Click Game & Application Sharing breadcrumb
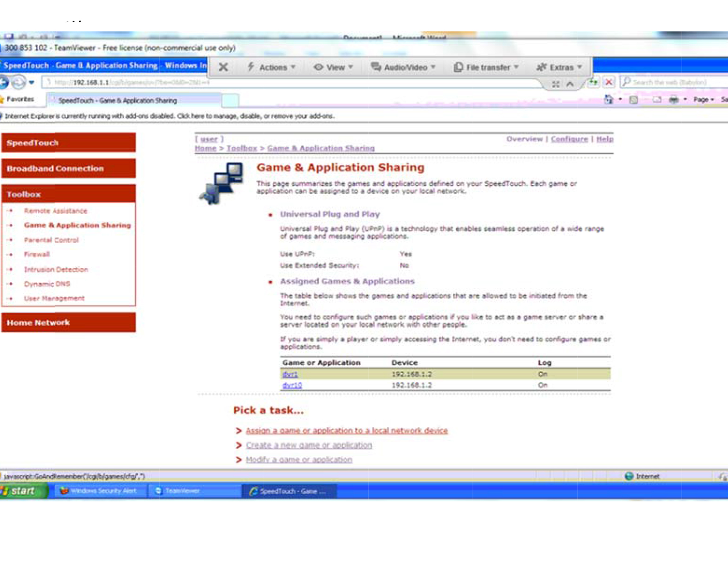Image resolution: width=728 pixels, height=566 pixels. coord(321,148)
